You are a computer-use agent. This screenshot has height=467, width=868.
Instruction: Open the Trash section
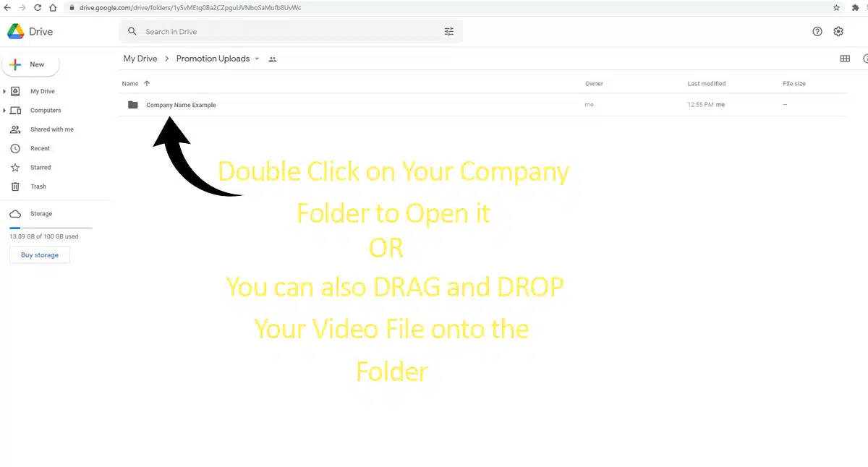pos(38,187)
